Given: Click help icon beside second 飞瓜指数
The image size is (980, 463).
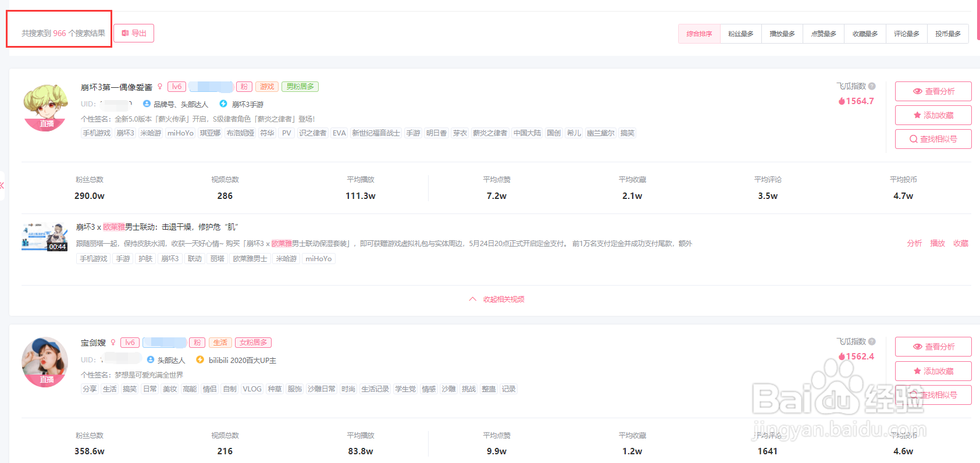Looking at the screenshot, I should (x=872, y=341).
